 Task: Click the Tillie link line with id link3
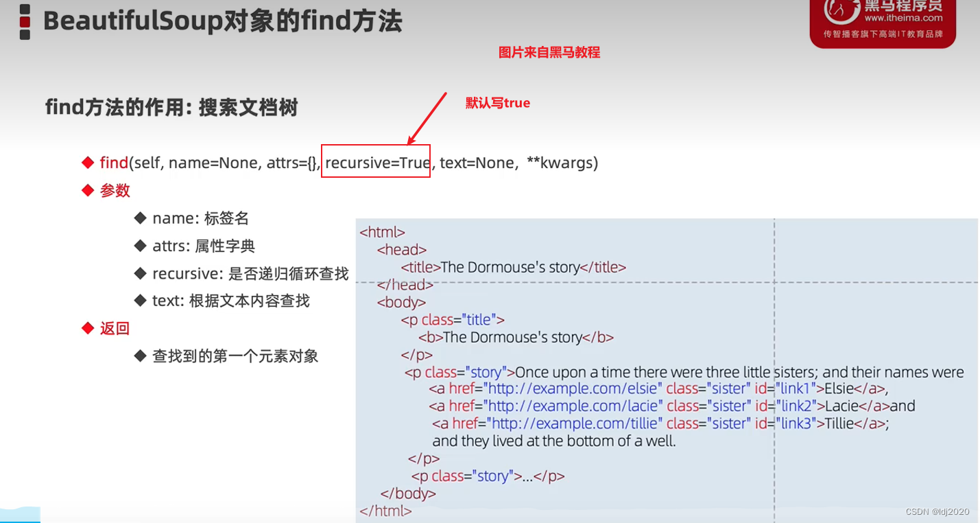tap(661, 423)
